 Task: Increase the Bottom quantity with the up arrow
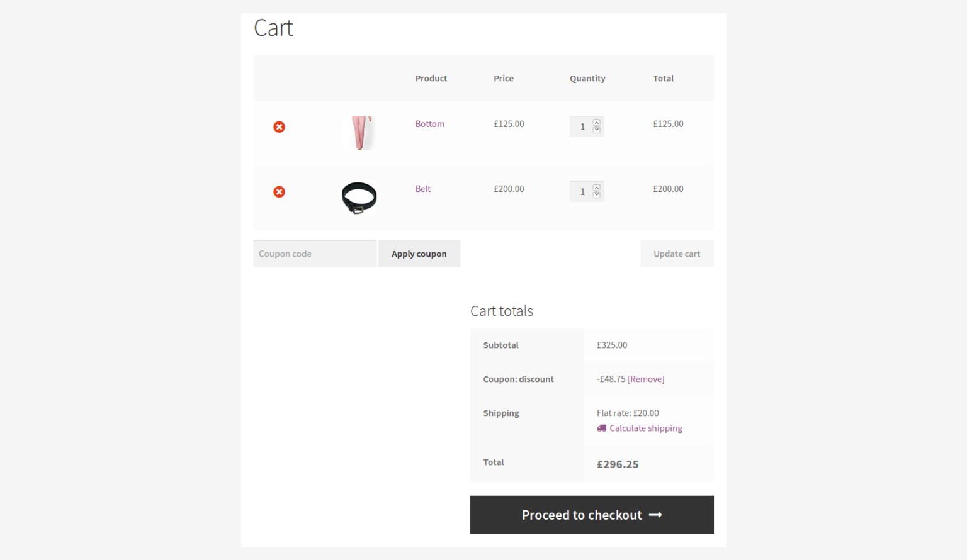596,123
